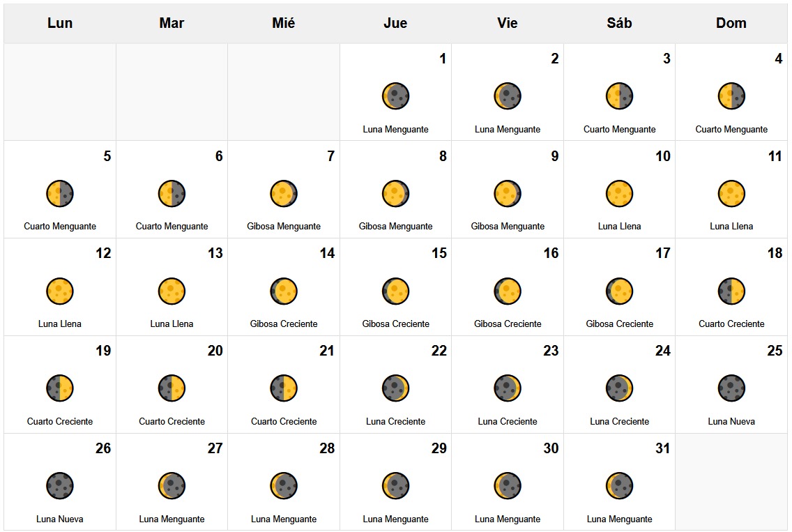The width and height of the screenshot is (792, 532).
Task: Click the moon icon on day 19
Action: pos(60,388)
